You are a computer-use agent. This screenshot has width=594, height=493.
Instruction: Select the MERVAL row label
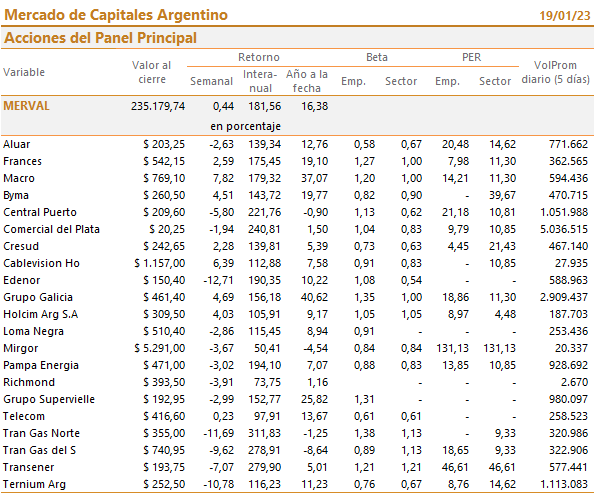pos(27,106)
